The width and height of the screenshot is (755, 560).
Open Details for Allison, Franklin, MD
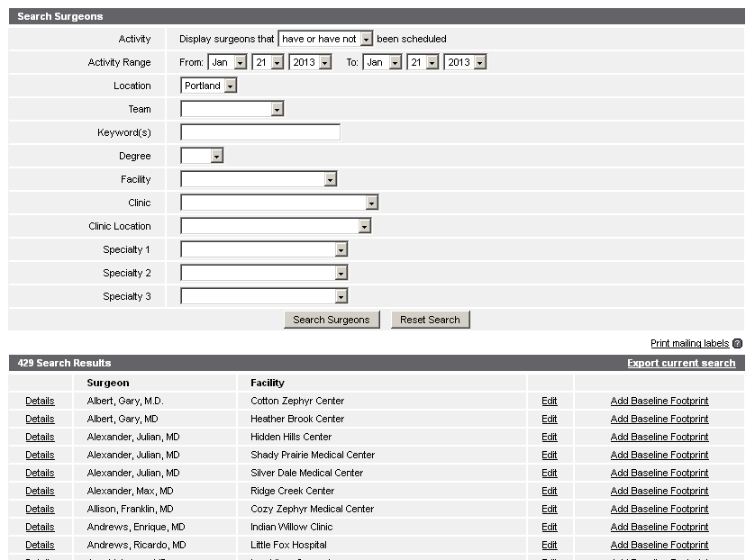click(40, 509)
